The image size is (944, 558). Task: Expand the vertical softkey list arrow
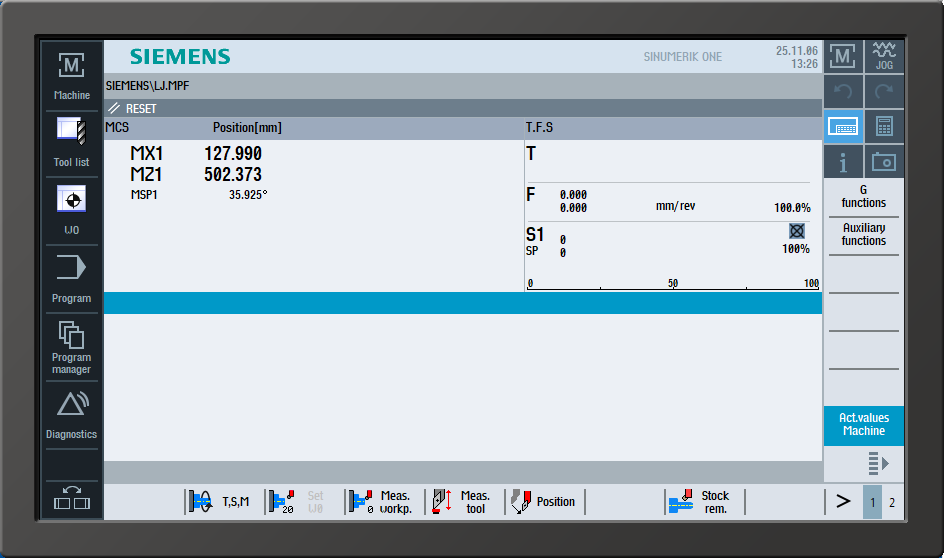[878, 463]
